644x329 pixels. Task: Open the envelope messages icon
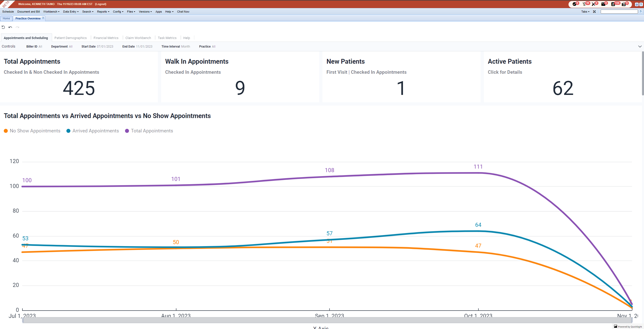[x=603, y=4]
